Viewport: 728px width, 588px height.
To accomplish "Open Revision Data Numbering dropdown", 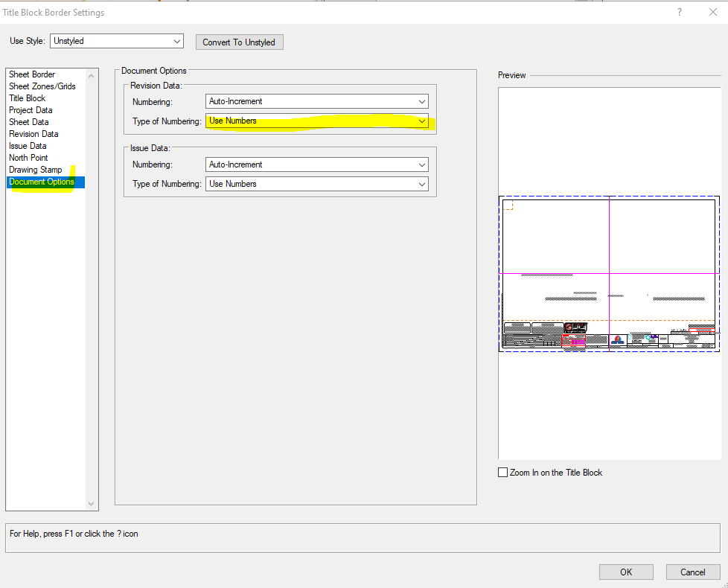I will 422,101.
